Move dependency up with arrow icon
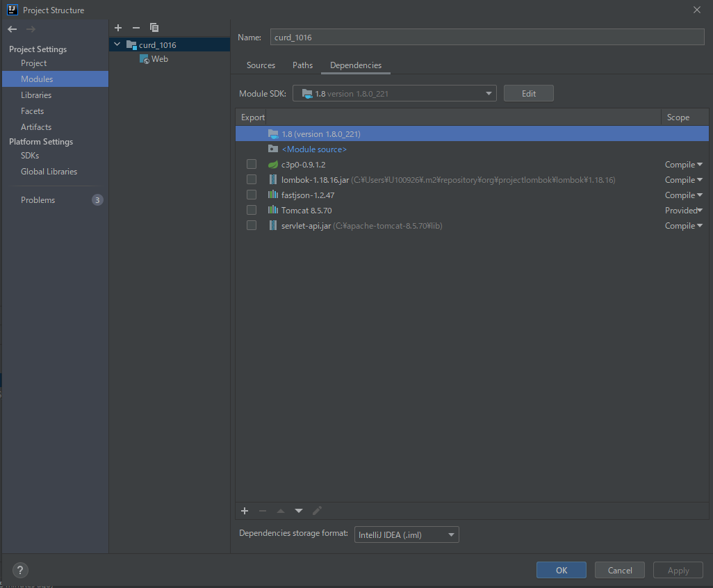The image size is (713, 588). click(281, 511)
